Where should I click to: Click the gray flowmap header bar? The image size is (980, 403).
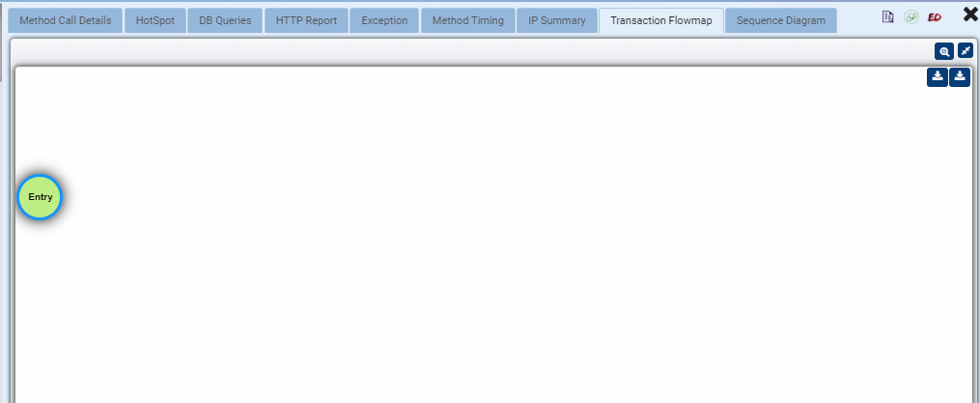tap(468, 51)
